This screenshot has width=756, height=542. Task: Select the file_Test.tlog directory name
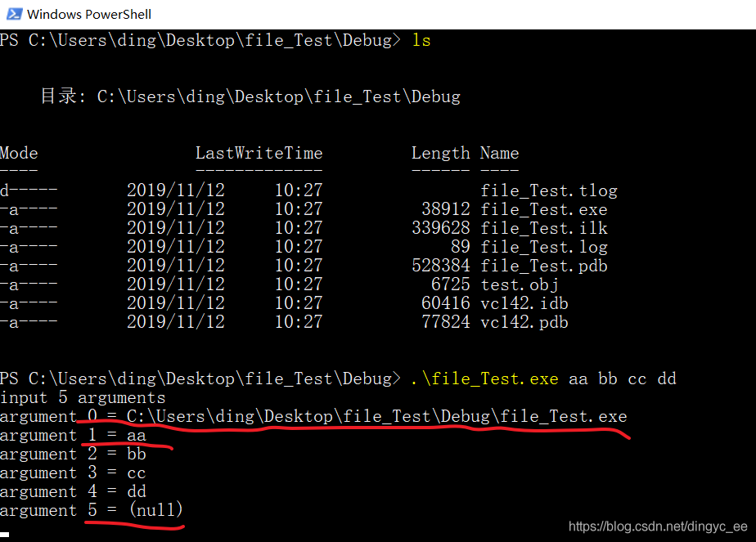549,190
